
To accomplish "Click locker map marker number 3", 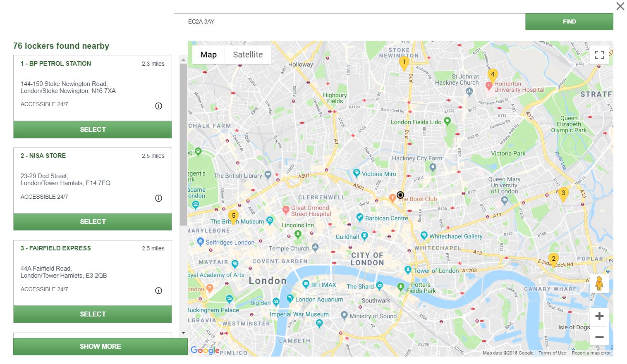I will [x=563, y=194].
